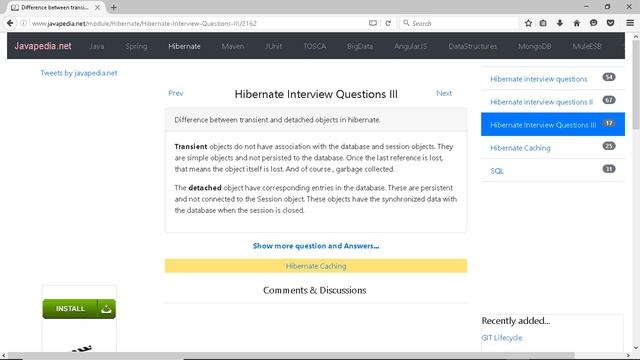
Task: Toggle reader view icon in address bar
Action: [373, 23]
